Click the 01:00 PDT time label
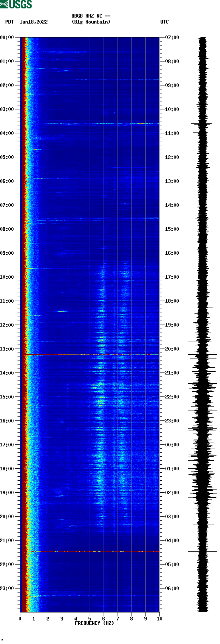 [x=7, y=61]
